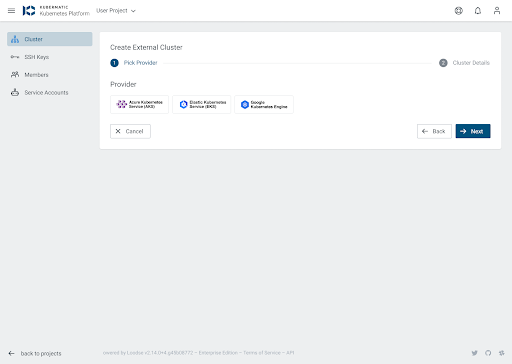Open the Terms of Service link
Image resolution: width=512 pixels, height=364 pixels.
point(262,353)
